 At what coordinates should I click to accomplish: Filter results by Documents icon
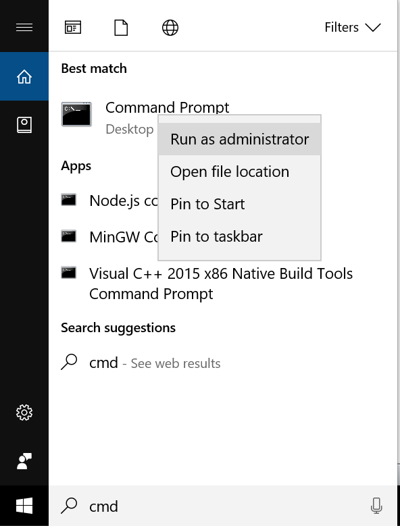point(121,28)
